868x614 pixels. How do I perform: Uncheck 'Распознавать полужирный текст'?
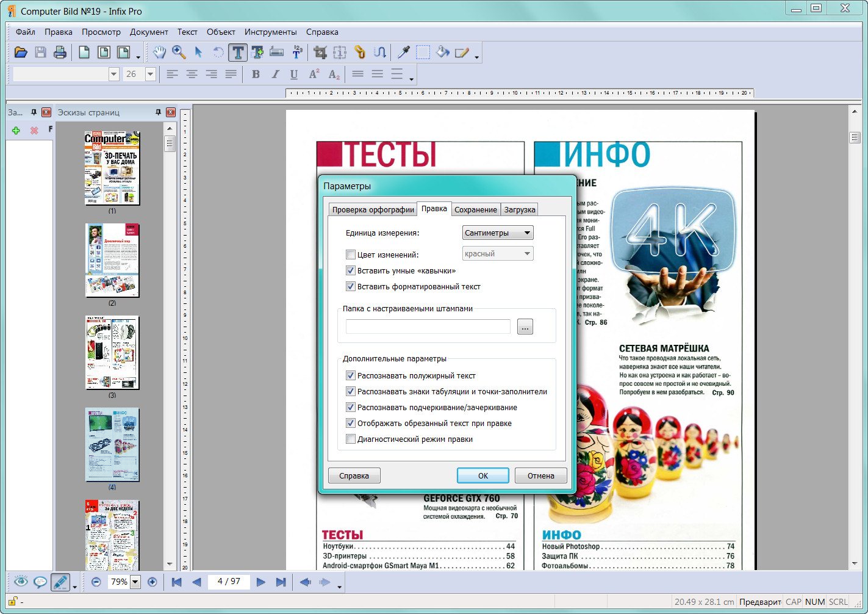point(351,375)
